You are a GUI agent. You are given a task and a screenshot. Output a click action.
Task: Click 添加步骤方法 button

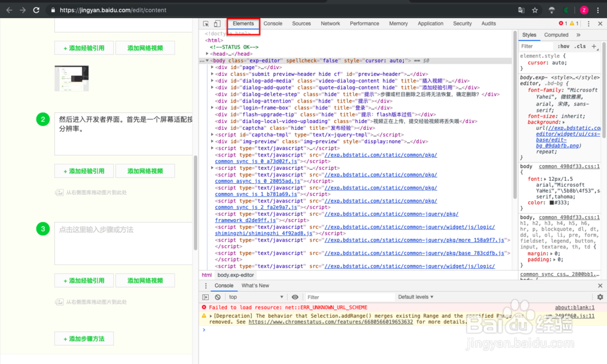point(84,339)
